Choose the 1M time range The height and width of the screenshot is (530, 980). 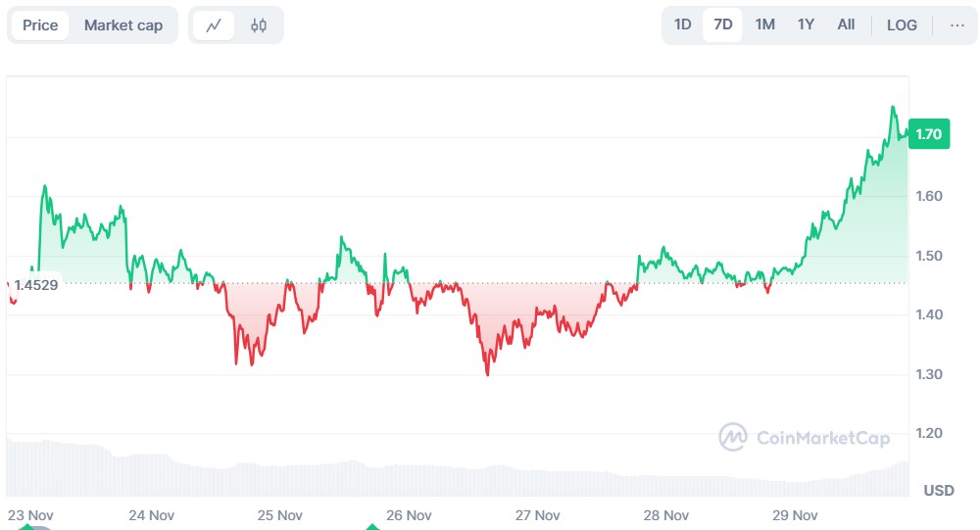(765, 25)
